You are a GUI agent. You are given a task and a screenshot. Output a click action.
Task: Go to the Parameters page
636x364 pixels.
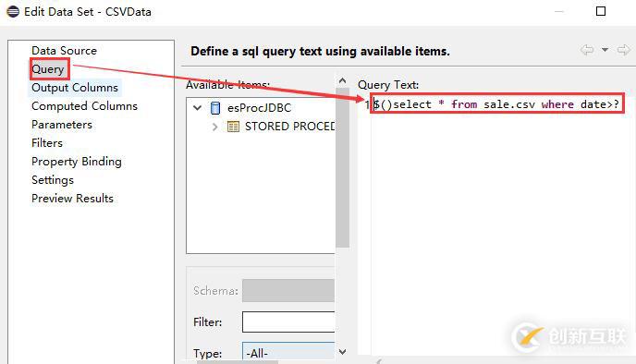coord(62,125)
